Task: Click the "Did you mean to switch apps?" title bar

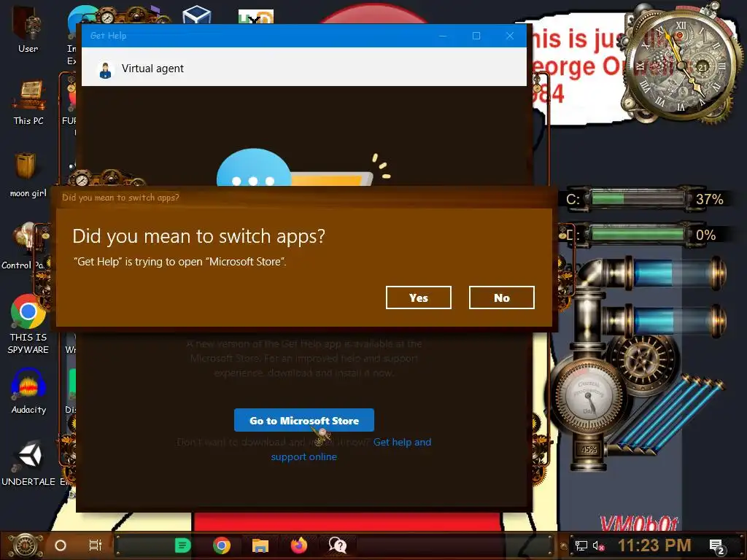Action: coord(304,197)
